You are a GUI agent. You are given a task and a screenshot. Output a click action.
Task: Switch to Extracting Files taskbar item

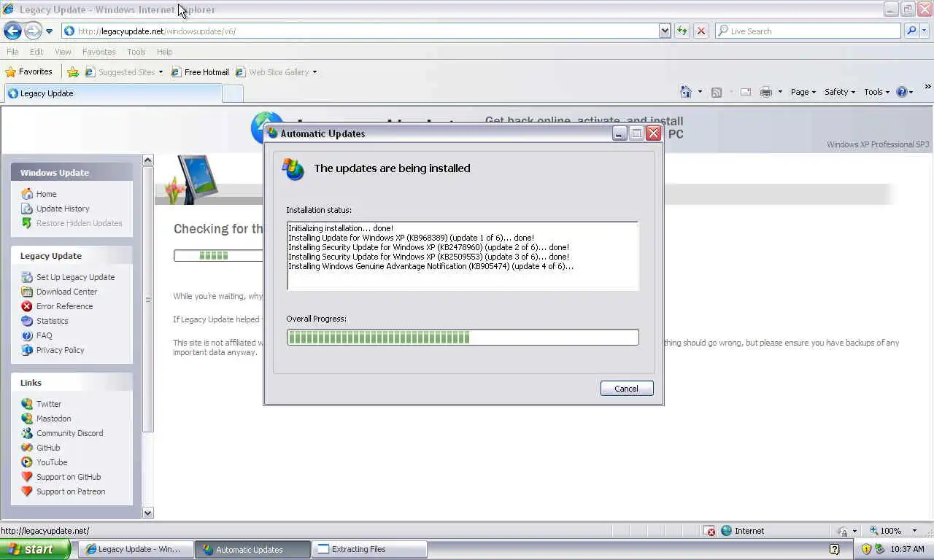click(x=369, y=549)
